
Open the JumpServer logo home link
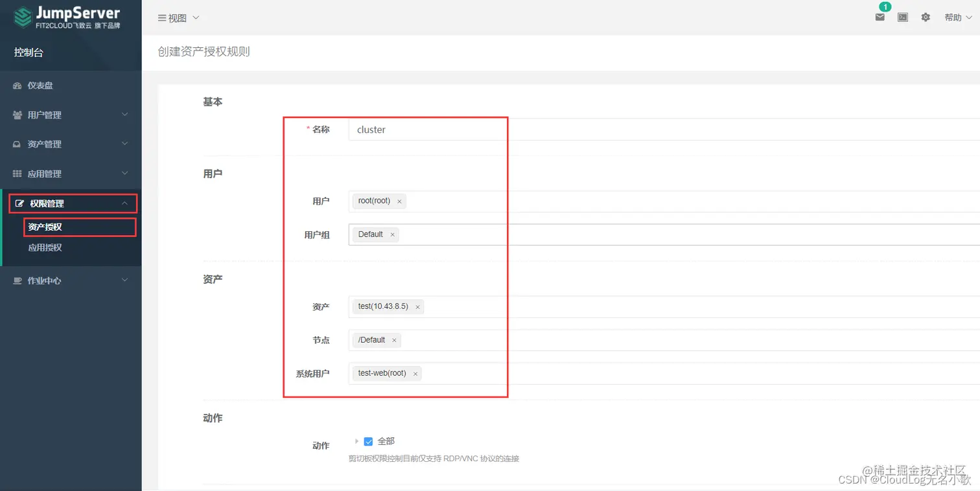(x=67, y=17)
